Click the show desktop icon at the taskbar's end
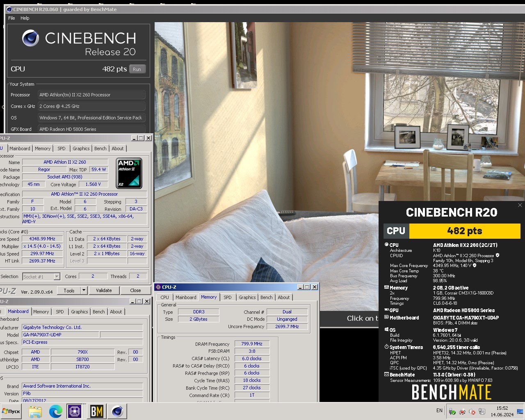Image resolution: width=525 pixels, height=420 pixels. 520,411
